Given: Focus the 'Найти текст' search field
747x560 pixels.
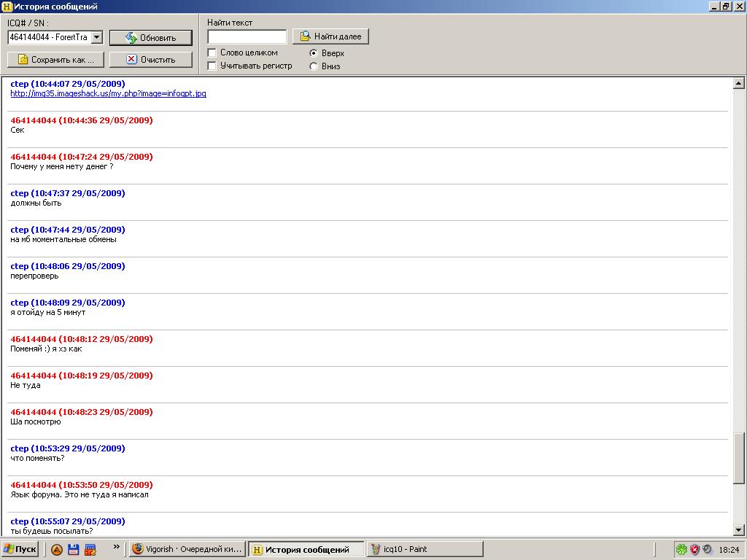Looking at the screenshot, I should [x=247, y=36].
